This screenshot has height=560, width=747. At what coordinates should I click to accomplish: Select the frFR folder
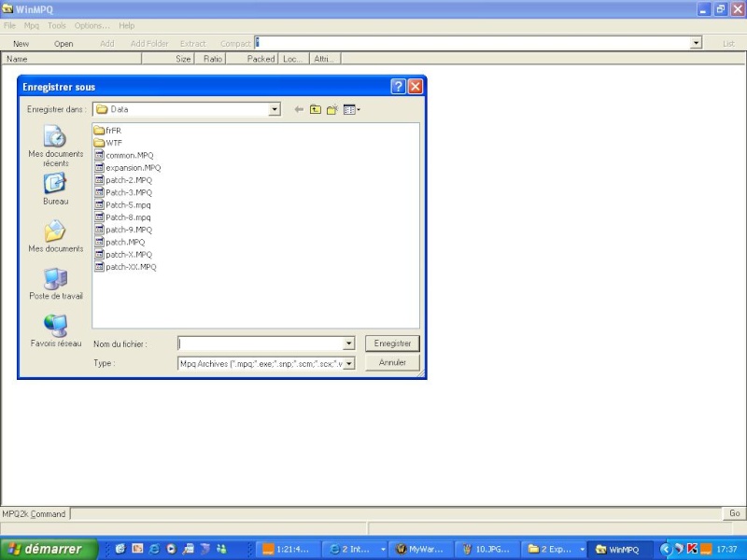(108, 131)
